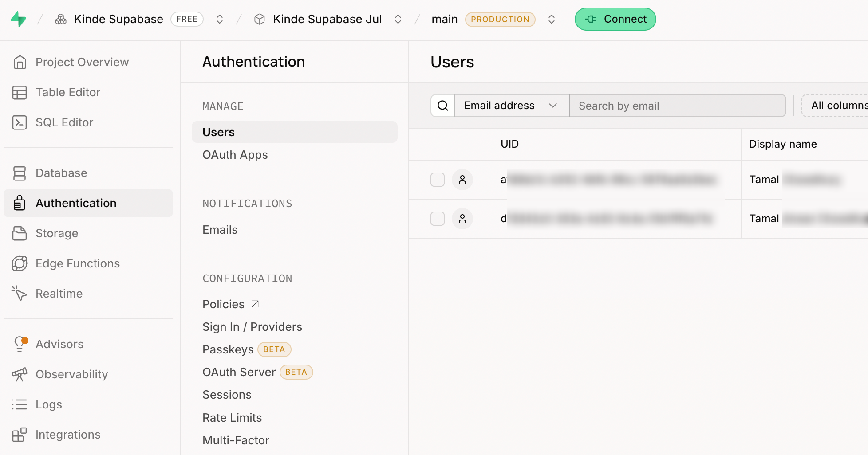The width and height of the screenshot is (868, 455).
Task: Click the Advisors lightbulb icon
Action: click(x=20, y=344)
